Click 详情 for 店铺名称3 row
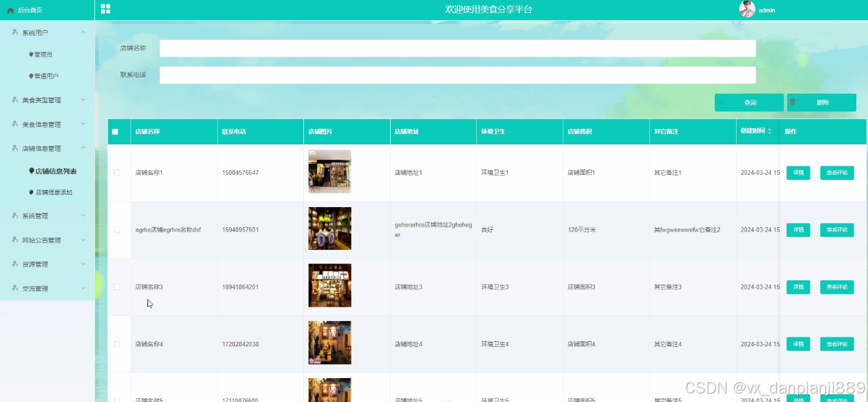 coord(798,287)
